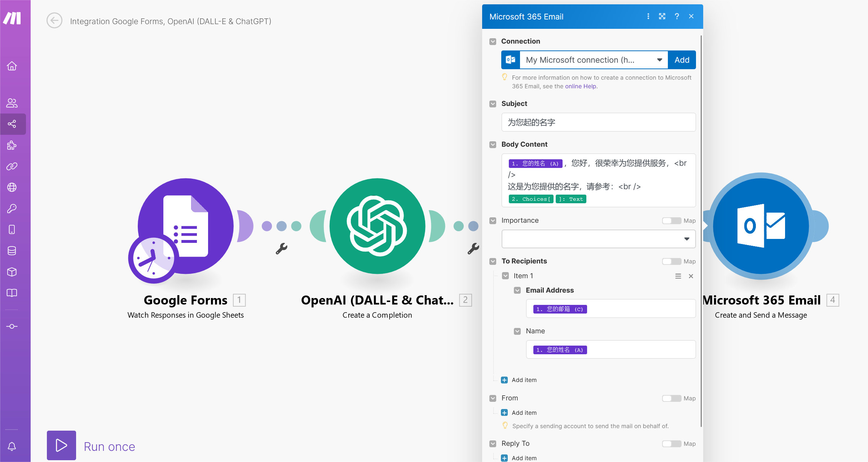Open Connections link icon in sidebar
Viewport: 868px width, 462px height.
click(x=12, y=166)
